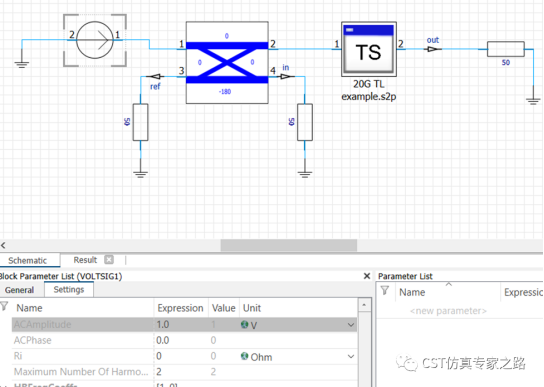The height and width of the screenshot is (387, 544).
Task: Select the voltage signal source block
Action: (x=95, y=40)
